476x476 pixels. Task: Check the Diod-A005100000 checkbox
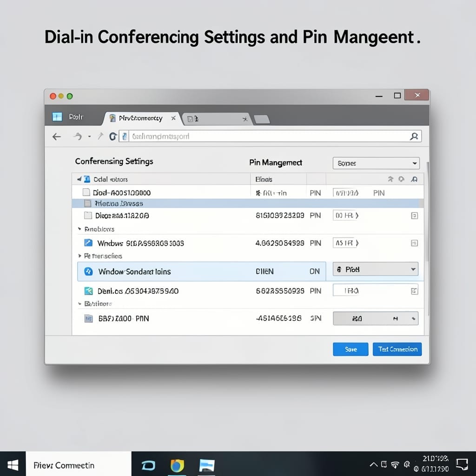tap(86, 192)
